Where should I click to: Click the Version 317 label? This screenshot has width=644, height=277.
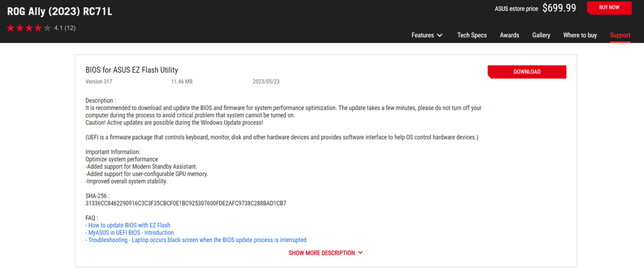point(98,82)
